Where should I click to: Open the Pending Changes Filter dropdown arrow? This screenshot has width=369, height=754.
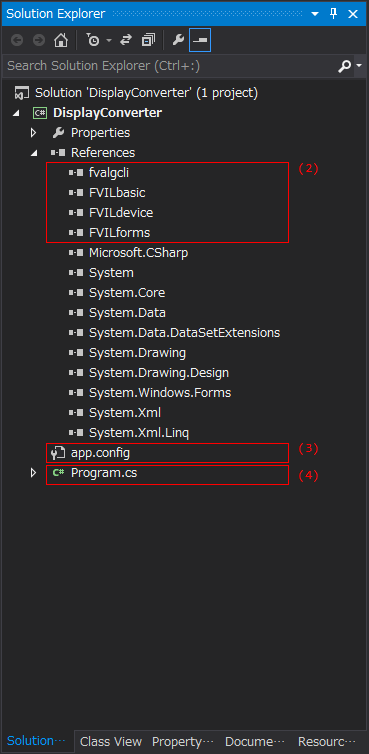pos(109,41)
